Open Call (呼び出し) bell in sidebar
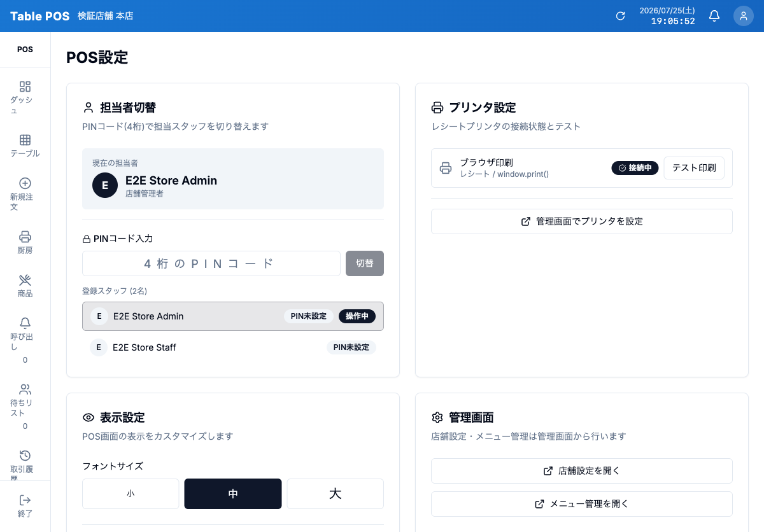This screenshot has height=532, width=764. pos(25,323)
